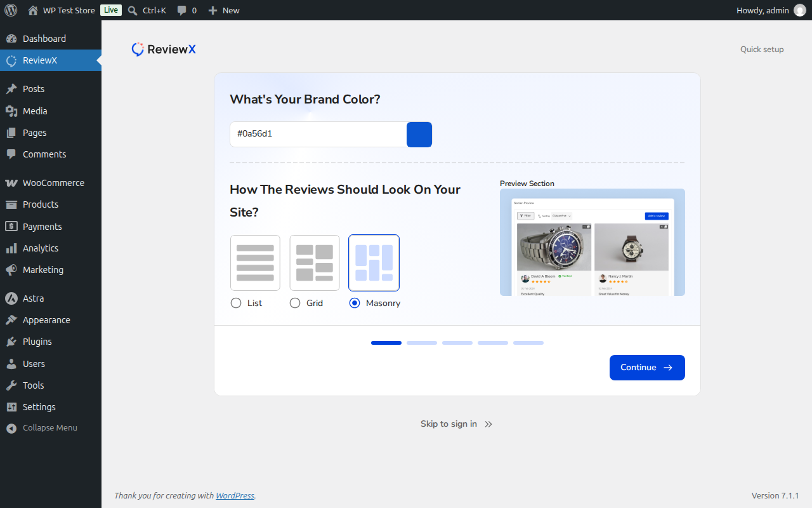
Task: Select the Grid radio button
Action: [x=295, y=303]
